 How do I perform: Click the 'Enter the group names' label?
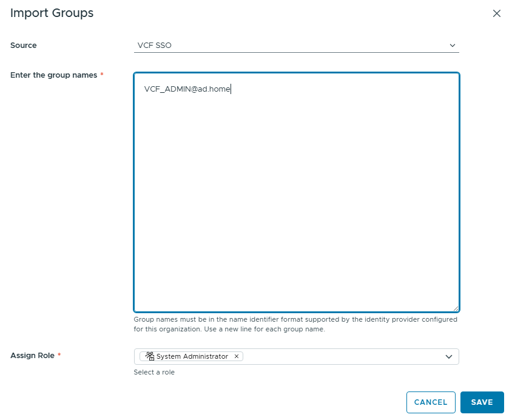click(x=53, y=75)
